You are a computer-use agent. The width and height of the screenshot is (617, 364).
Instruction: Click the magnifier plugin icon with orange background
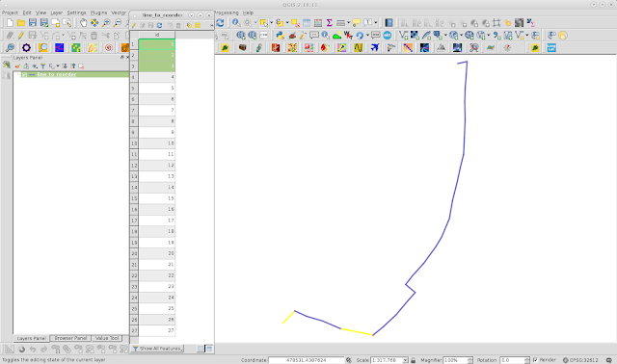(x=42, y=48)
